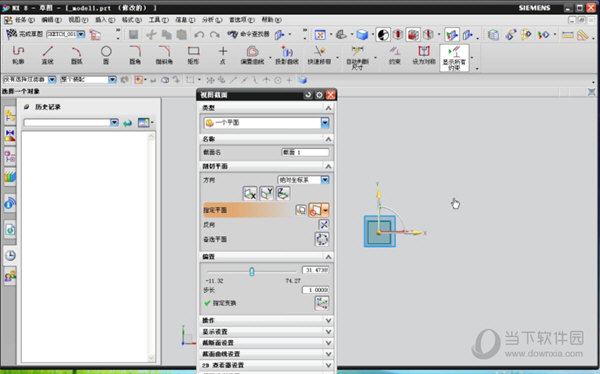Toggle the clip section button in toolbar
The width and height of the screenshot is (600, 374).
(452, 35)
